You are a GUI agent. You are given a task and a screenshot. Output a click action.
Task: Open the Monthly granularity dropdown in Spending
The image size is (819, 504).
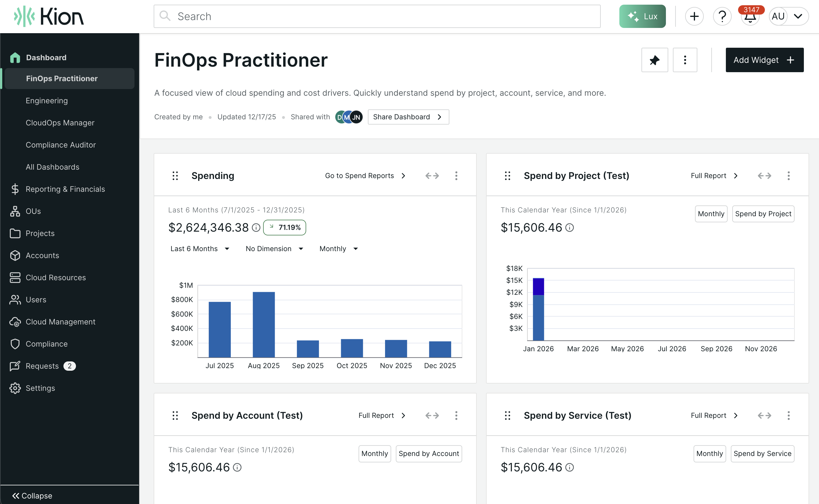click(338, 249)
